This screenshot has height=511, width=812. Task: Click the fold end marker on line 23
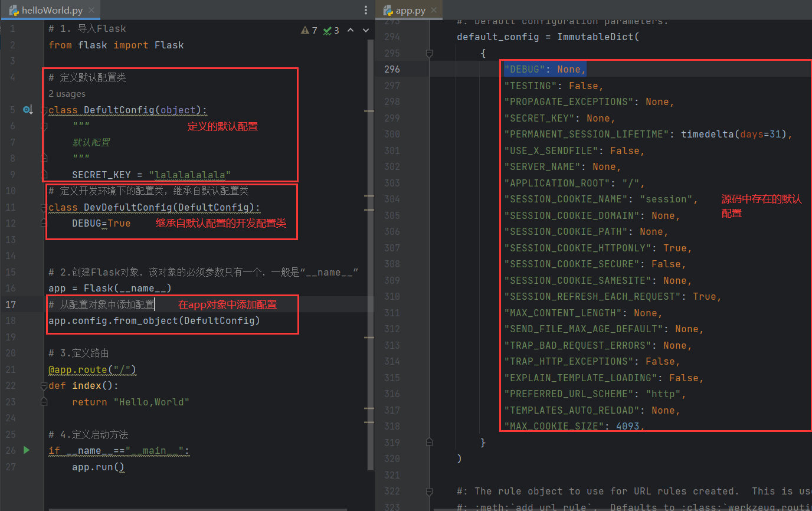[44, 402]
